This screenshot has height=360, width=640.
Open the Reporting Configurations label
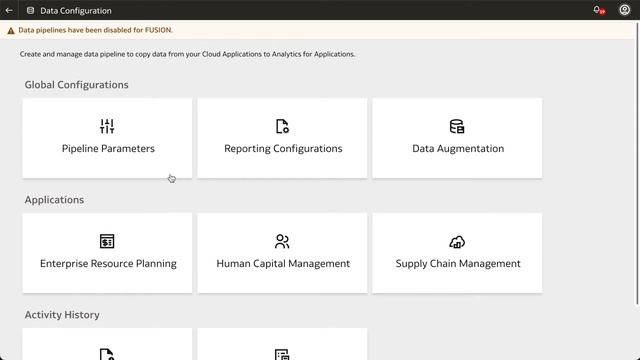tap(283, 149)
